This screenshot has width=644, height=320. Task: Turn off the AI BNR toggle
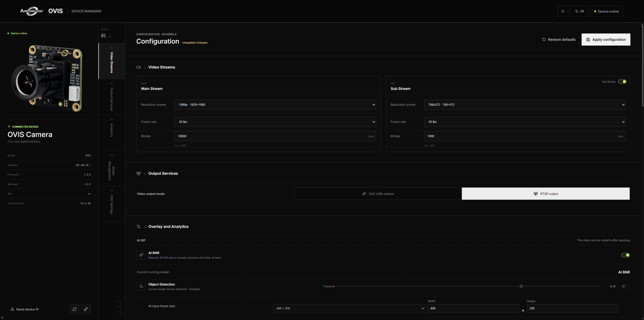point(626,255)
